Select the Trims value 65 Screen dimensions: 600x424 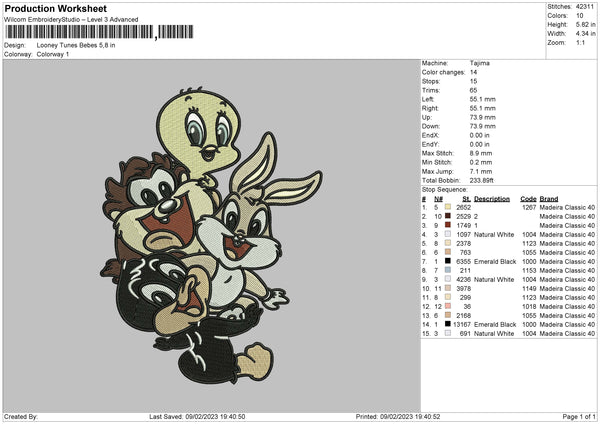[x=473, y=90]
